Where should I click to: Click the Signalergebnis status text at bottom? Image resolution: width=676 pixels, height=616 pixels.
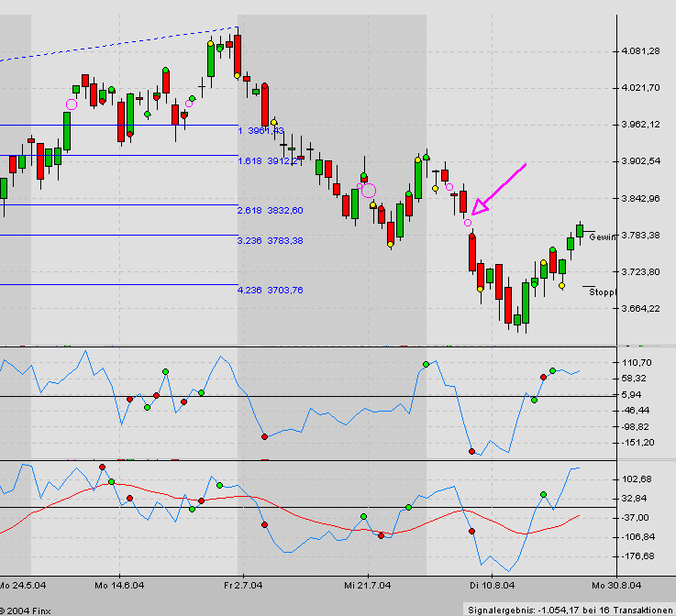[x=569, y=609]
